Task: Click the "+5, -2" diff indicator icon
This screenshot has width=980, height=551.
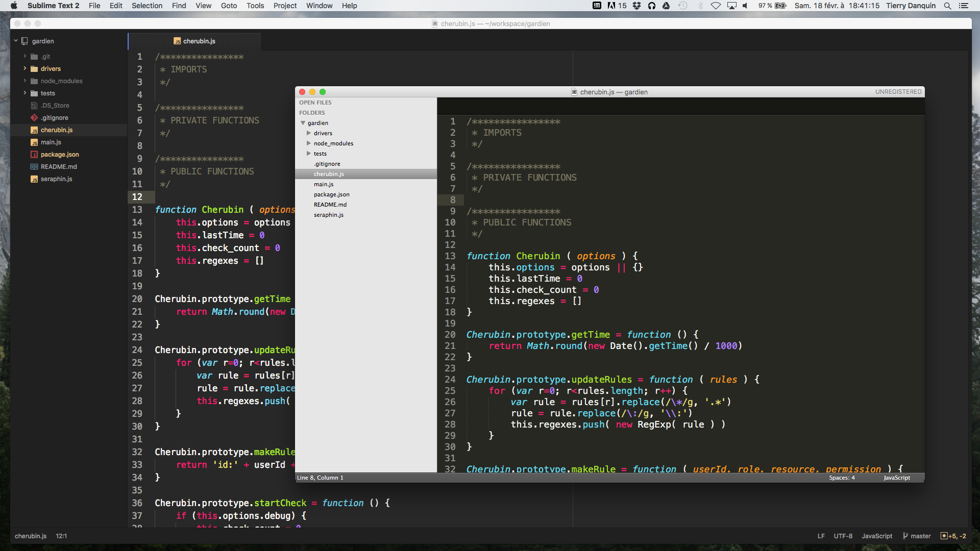Action: tap(944, 536)
